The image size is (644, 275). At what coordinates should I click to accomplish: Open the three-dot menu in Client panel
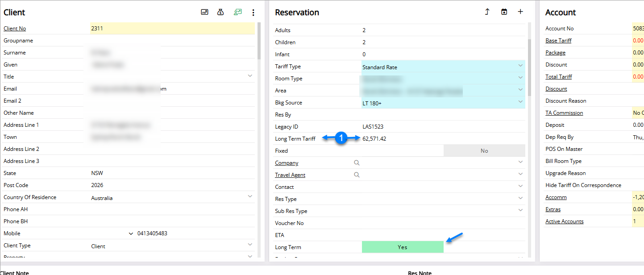coord(253,12)
